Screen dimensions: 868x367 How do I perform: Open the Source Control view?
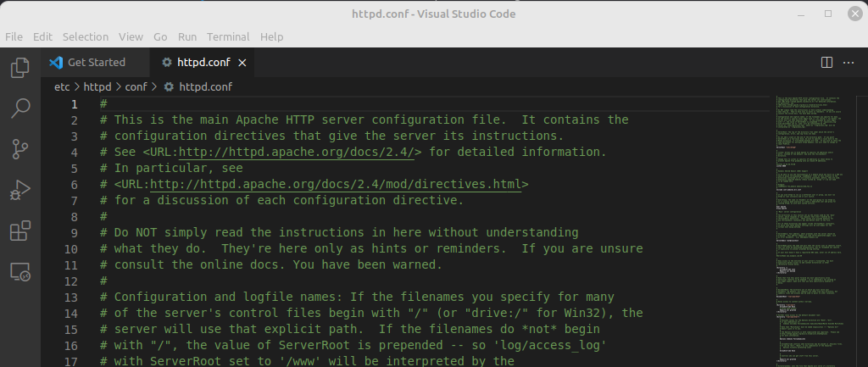coord(20,150)
